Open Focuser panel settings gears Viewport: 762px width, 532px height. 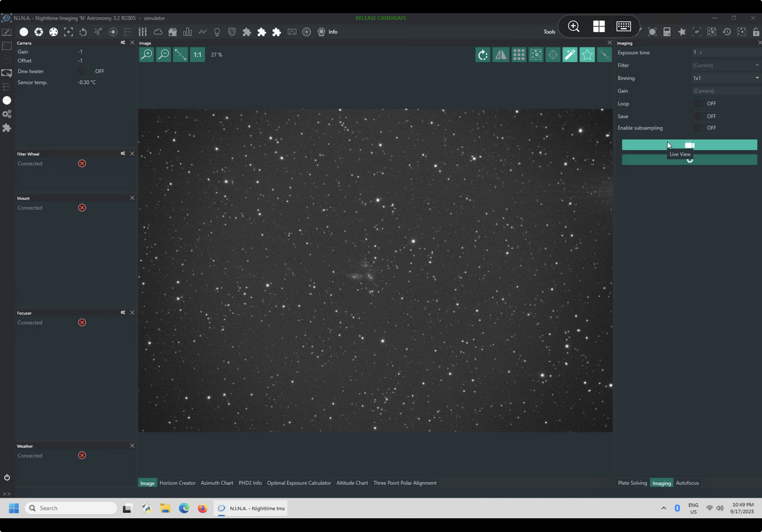point(123,312)
